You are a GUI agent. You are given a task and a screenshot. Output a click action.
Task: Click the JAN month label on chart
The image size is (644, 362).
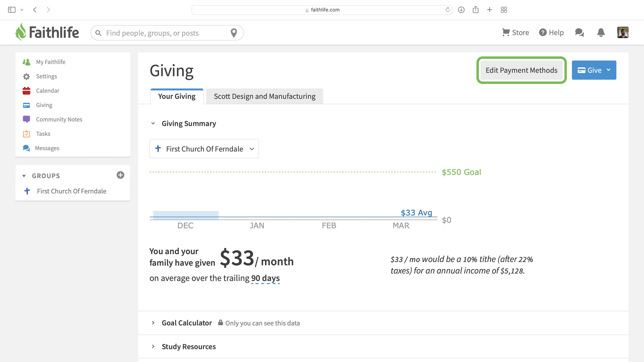pos(257,226)
